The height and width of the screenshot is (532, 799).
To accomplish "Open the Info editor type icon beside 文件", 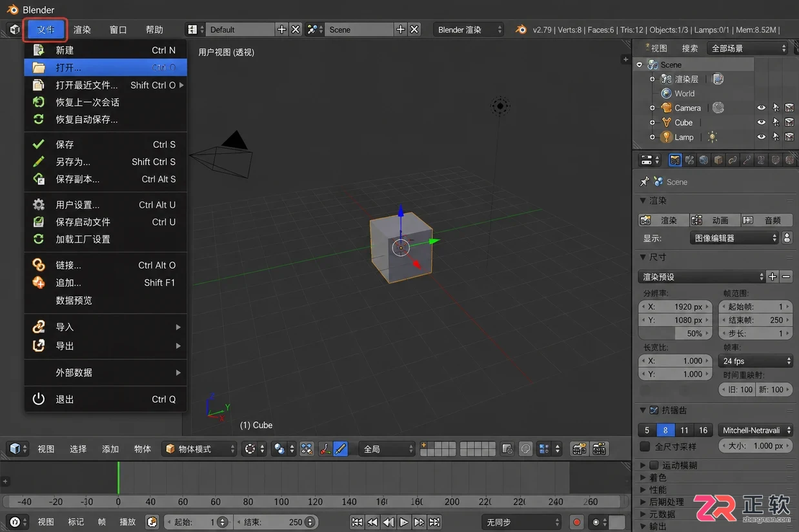I will point(14,30).
